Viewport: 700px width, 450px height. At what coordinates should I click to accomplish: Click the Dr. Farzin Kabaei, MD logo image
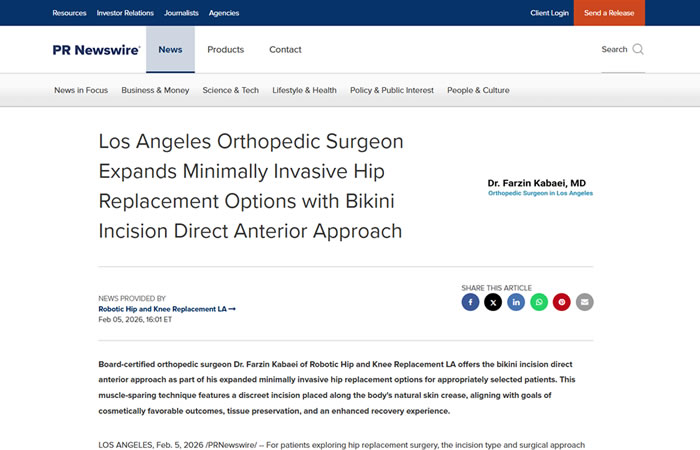[540, 188]
